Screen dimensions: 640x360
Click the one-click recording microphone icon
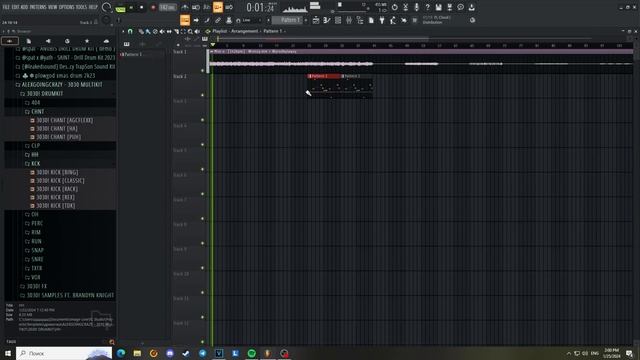pyautogui.click(x=417, y=7)
